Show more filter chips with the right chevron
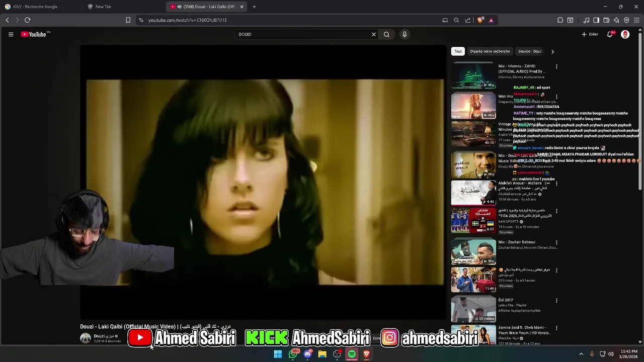Image resolution: width=644 pixels, height=362 pixels. [x=552, y=51]
